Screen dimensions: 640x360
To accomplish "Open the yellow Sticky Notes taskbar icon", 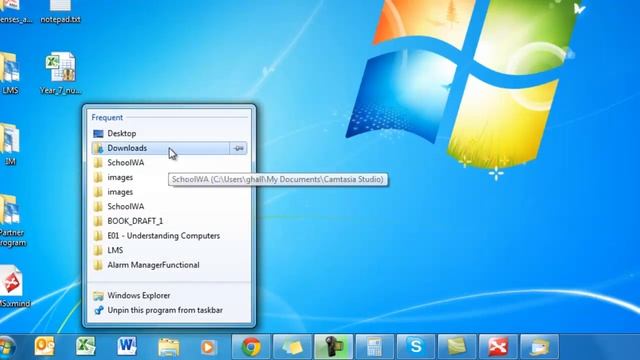I will tap(292, 347).
